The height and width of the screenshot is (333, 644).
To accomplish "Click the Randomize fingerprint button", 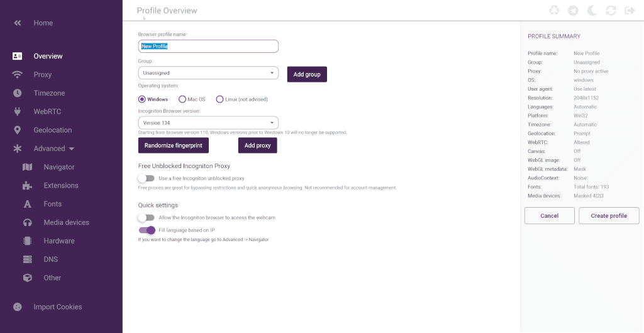I will [x=173, y=145].
